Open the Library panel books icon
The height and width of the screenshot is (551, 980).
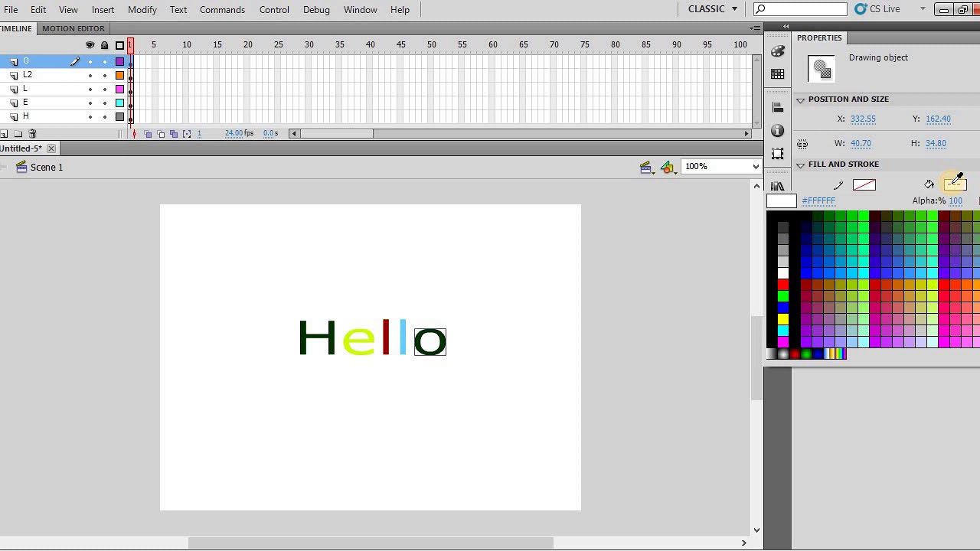point(778,186)
